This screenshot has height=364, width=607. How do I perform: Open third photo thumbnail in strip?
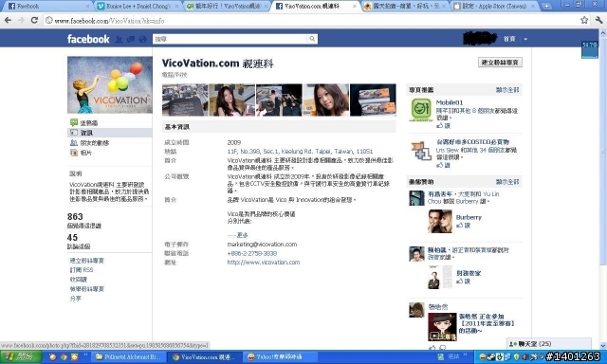279,100
